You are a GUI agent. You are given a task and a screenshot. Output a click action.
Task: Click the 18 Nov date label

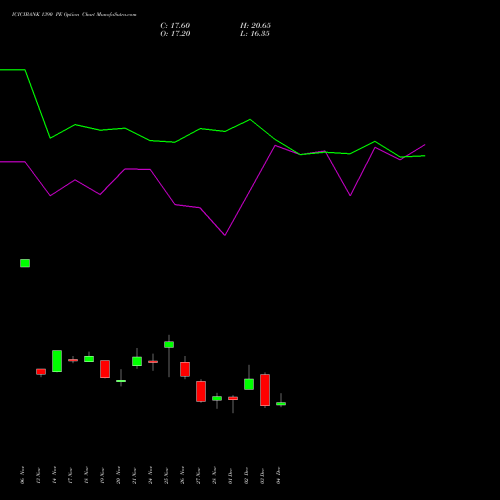(x=86, y=475)
